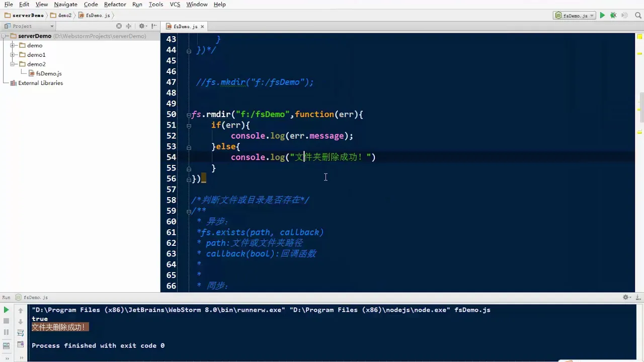
Task: Click Up the stack trace arrow
Action: pos(21,310)
